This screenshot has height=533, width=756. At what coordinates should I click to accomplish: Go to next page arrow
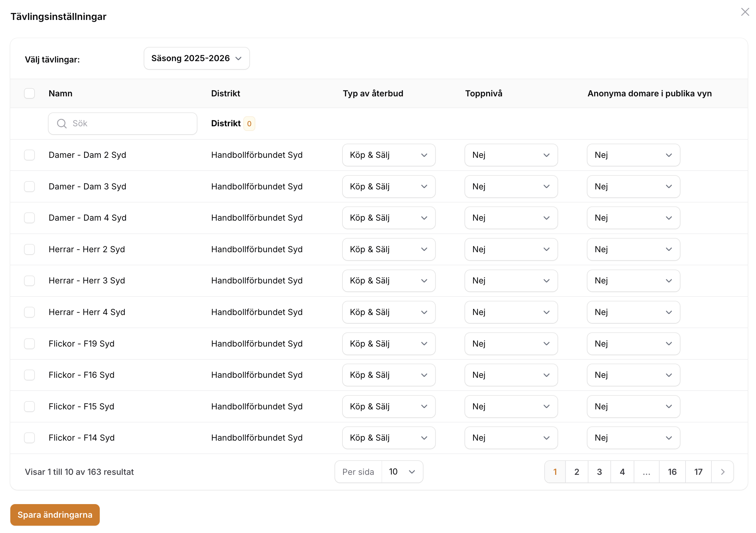tap(723, 472)
